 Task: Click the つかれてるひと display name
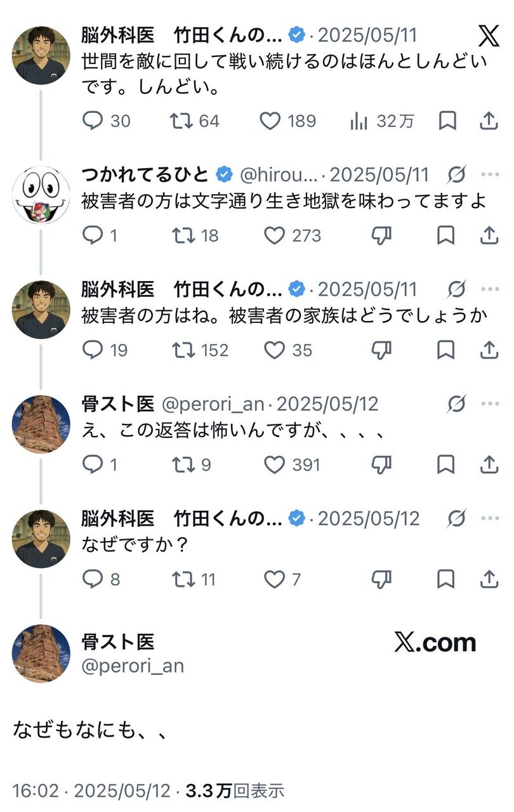145,174
